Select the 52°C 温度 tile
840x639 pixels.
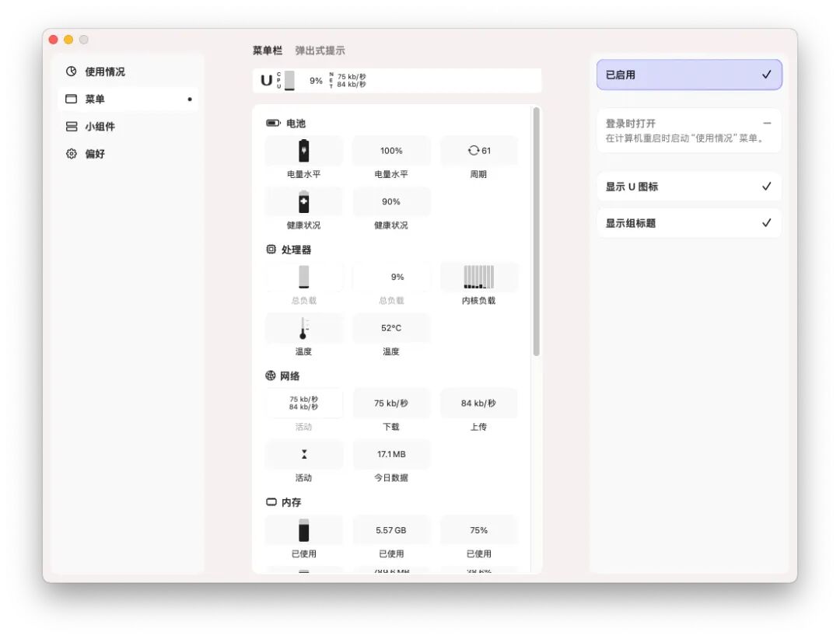[391, 328]
